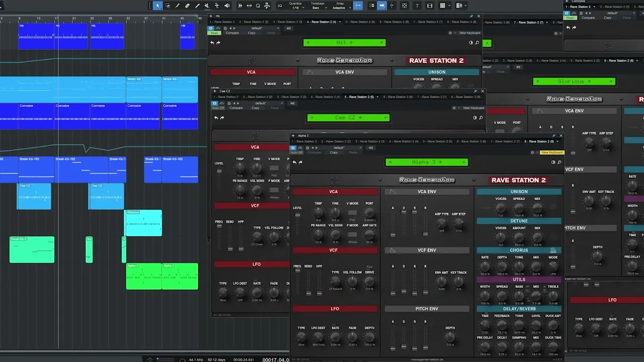Viewport: 644px width, 362px height.
Task: Click the grid view toolbar icon
Action: (x=442, y=6)
